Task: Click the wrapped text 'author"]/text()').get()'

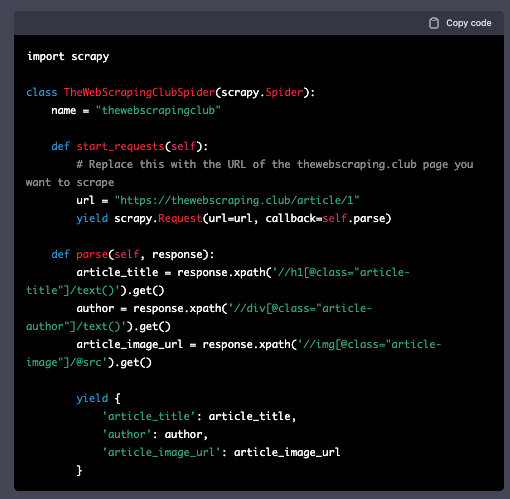Action: tap(98, 326)
